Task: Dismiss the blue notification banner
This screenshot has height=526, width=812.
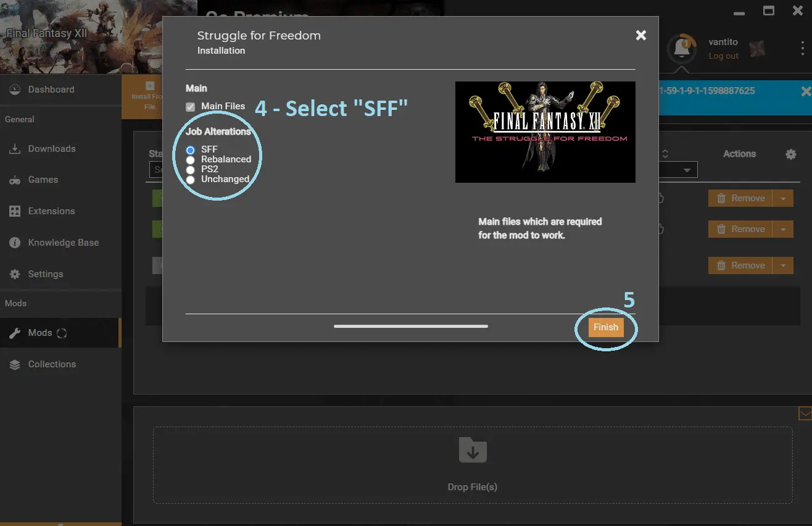Action: point(805,91)
